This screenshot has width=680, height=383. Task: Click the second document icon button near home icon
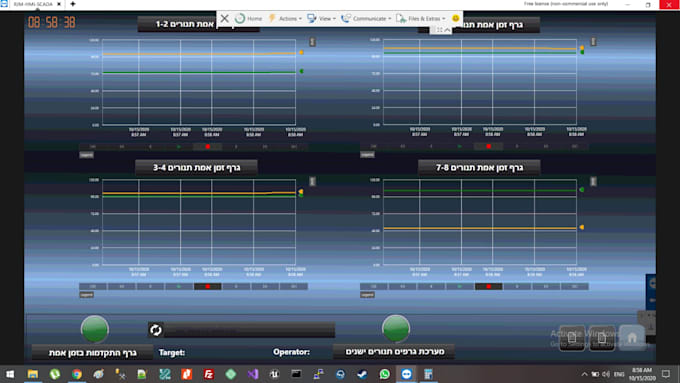(x=602, y=338)
